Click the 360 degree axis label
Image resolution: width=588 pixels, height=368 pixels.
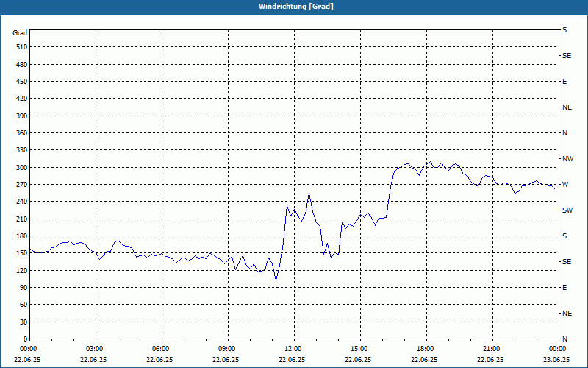point(22,133)
